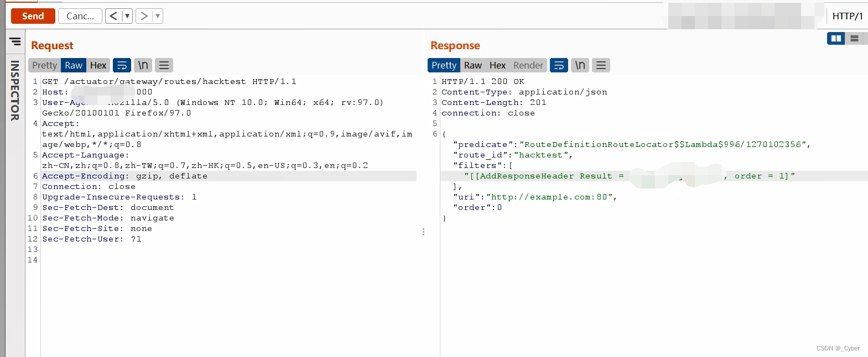The height and width of the screenshot is (357, 868).
Task: Toggle word wrap in Response viewer
Action: tap(559, 65)
